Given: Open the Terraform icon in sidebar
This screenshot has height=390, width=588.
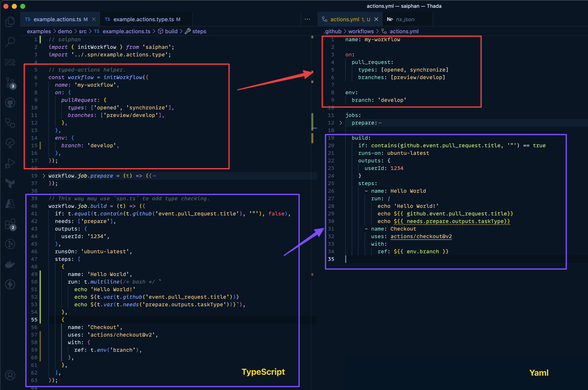Looking at the screenshot, I should 10,184.
